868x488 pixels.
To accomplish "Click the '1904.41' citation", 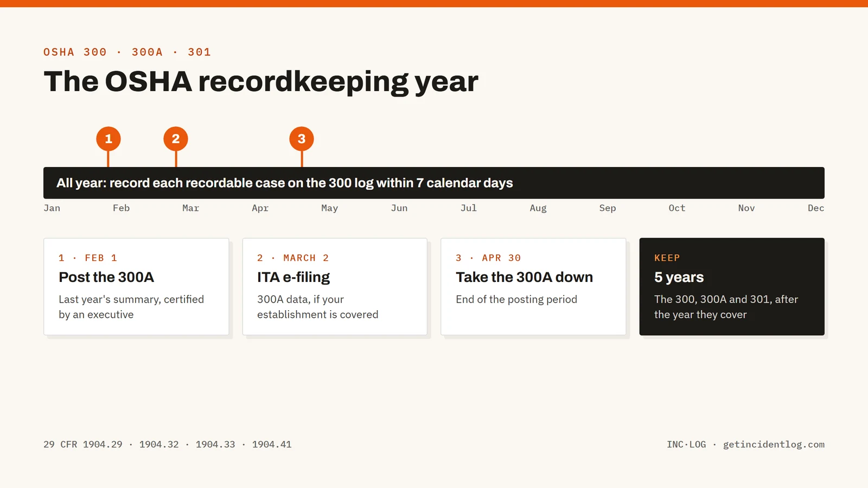I will (272, 445).
